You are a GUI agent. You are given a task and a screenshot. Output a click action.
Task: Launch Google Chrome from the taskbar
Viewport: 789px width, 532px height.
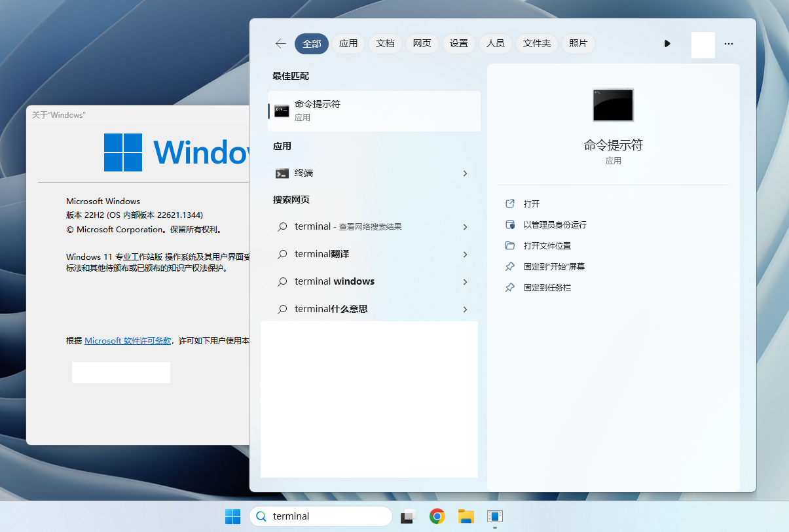pyautogui.click(x=437, y=516)
